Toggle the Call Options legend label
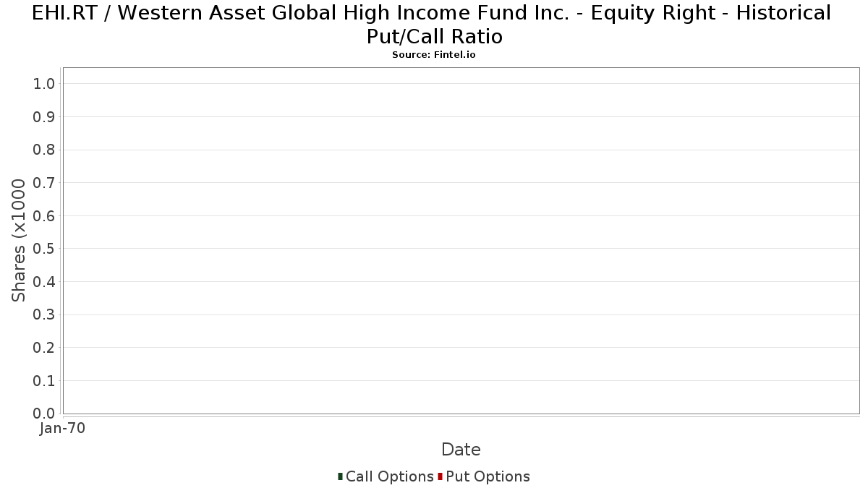Viewport: 868px width, 488px height. 390,476
